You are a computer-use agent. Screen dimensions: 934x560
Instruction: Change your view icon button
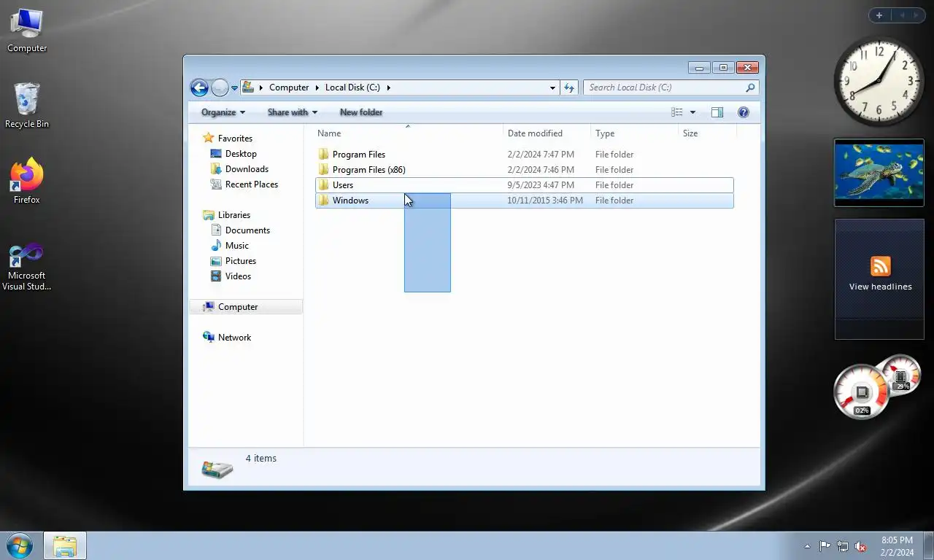(677, 112)
